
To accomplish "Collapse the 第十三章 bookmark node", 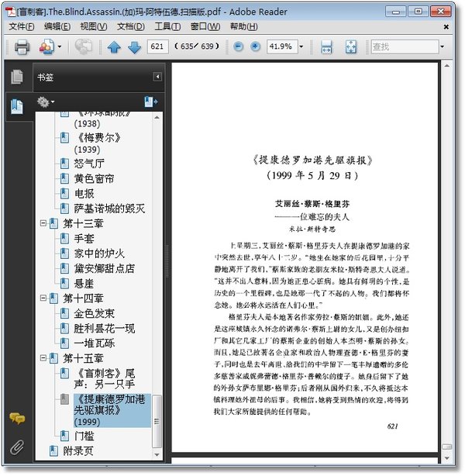I will click(x=43, y=223).
